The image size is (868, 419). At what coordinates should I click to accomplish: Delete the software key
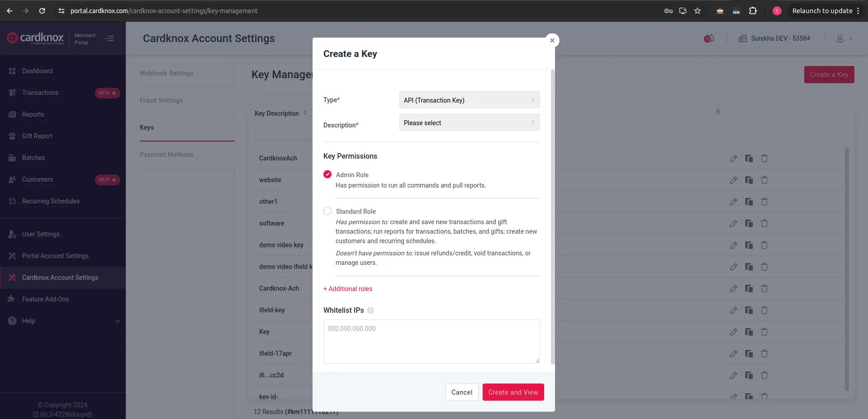click(x=764, y=223)
